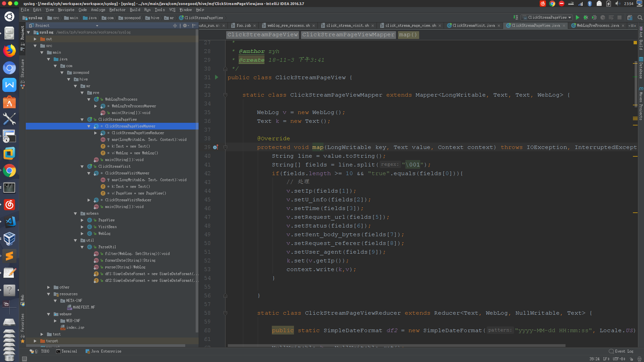
Task: Fold the map method body in gutter
Action: pyautogui.click(x=225, y=147)
